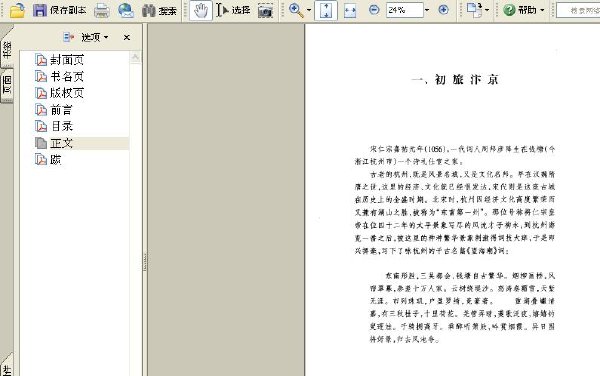600x376 pixels.
Task: Click the PDF icon beside 封面页
Action: tap(41, 60)
